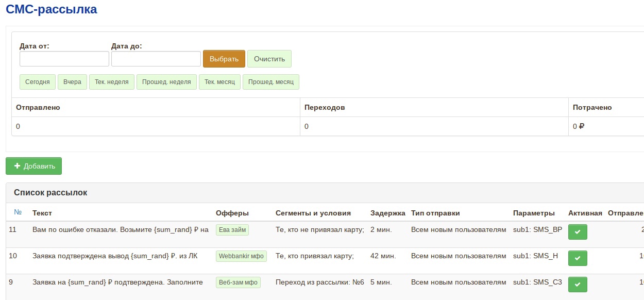This screenshot has width=644, height=300.
Task: Click the Webbankir мфо offer label
Action: coord(241,256)
